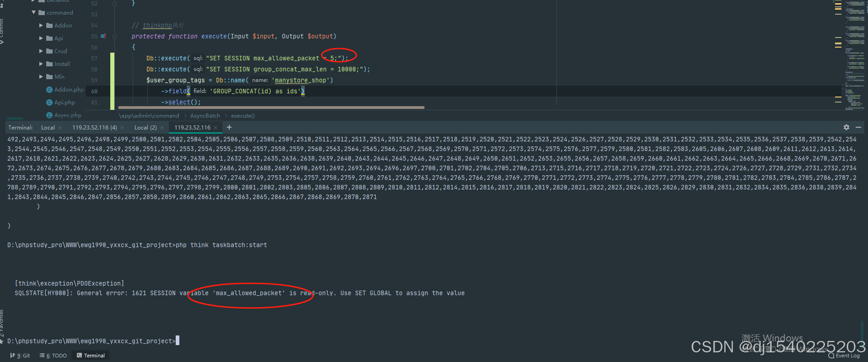Expand the Api folder arrow
868x362 pixels.
point(41,38)
